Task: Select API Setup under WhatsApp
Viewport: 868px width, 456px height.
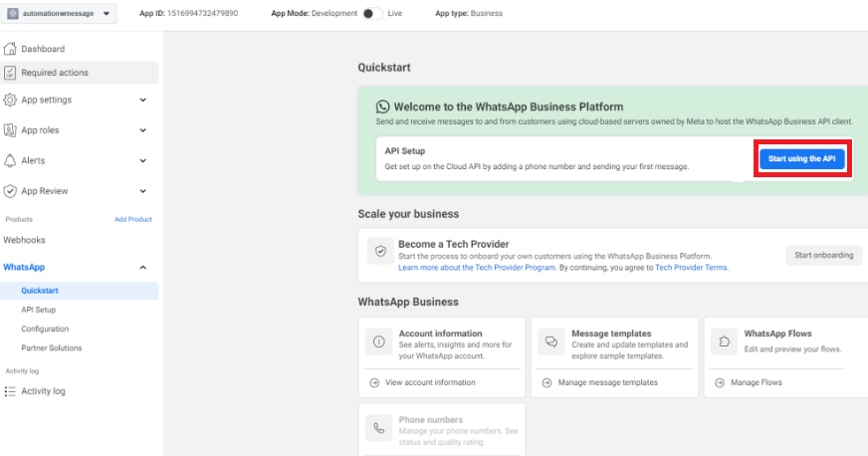Action: pos(38,310)
